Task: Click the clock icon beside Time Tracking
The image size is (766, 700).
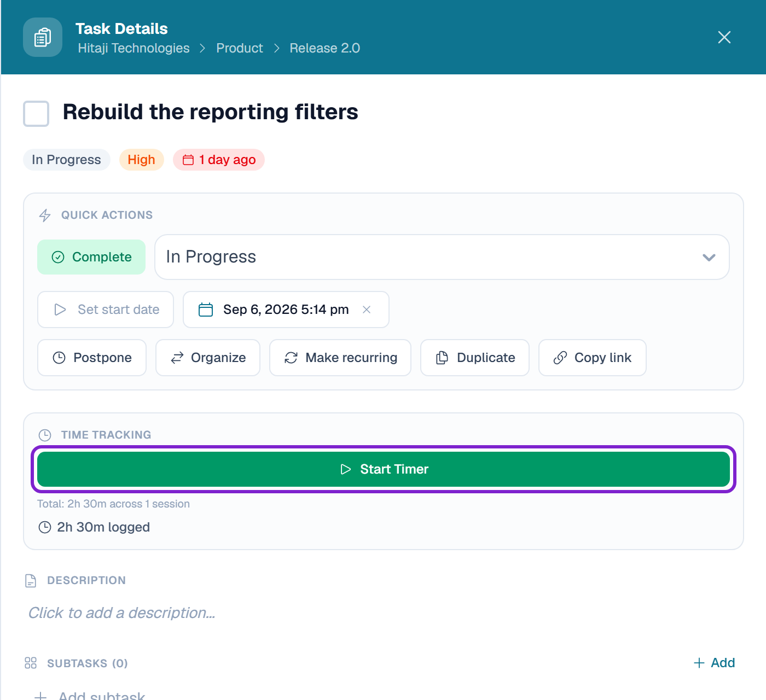Action: pyautogui.click(x=45, y=435)
